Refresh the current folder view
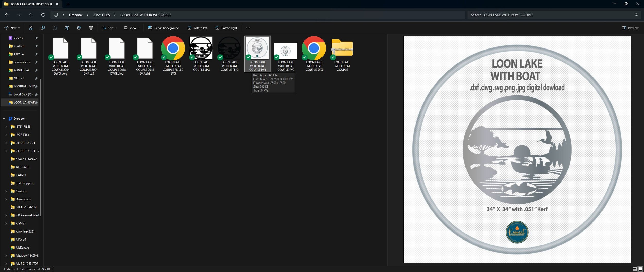The image size is (644, 272). 43,15
